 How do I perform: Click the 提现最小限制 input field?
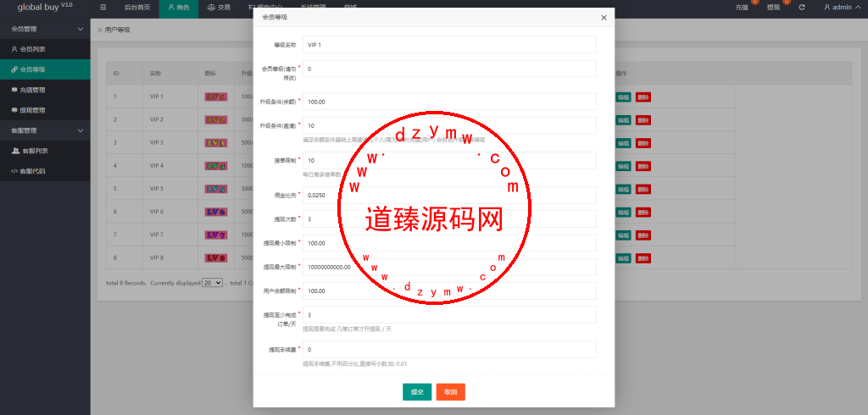click(x=449, y=243)
